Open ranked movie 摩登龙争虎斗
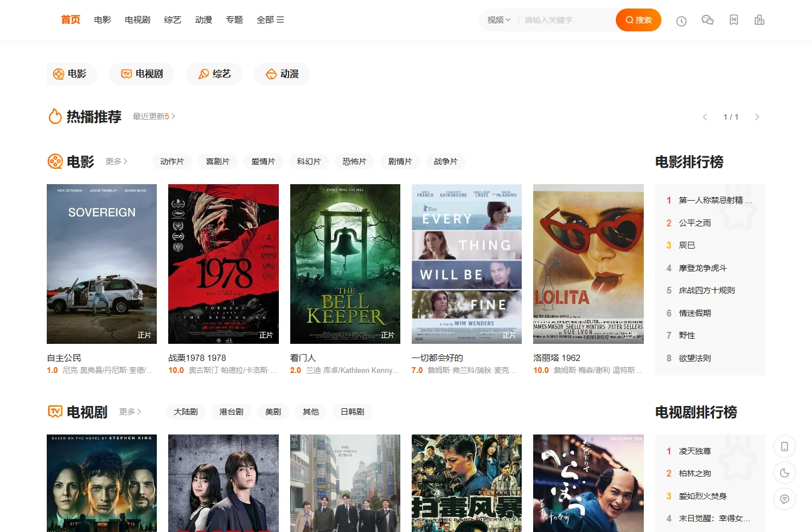 point(703,268)
